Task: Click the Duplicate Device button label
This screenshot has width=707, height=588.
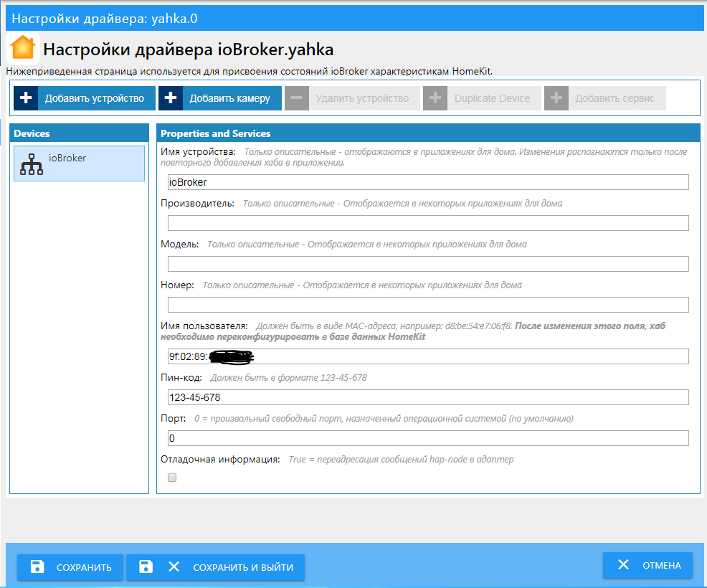Action: [x=492, y=98]
